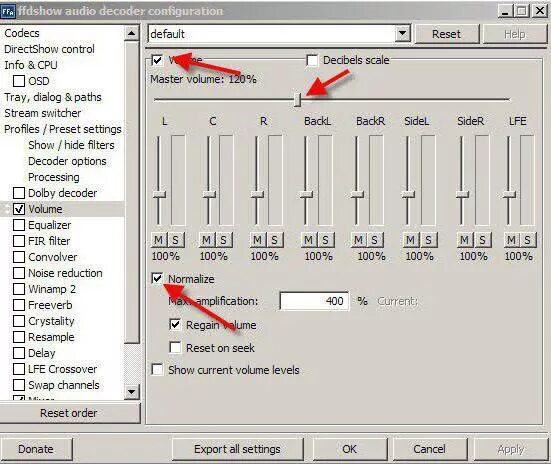
Task: Select Stream switcher page
Action: (x=43, y=113)
